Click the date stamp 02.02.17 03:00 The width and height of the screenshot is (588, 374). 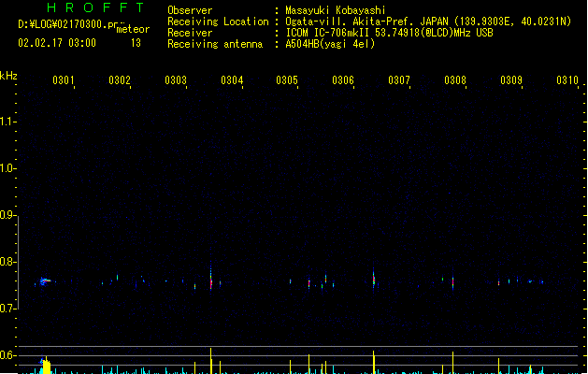57,43
